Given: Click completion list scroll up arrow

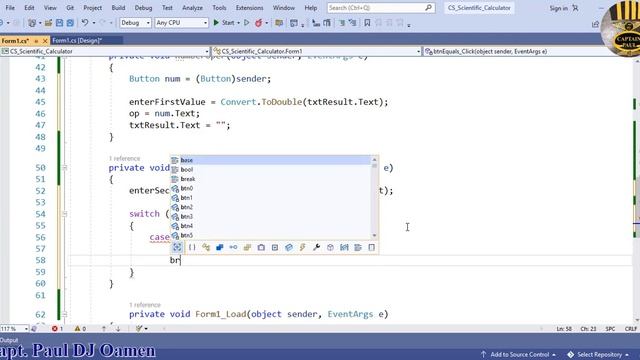Looking at the screenshot, I should point(374,160).
